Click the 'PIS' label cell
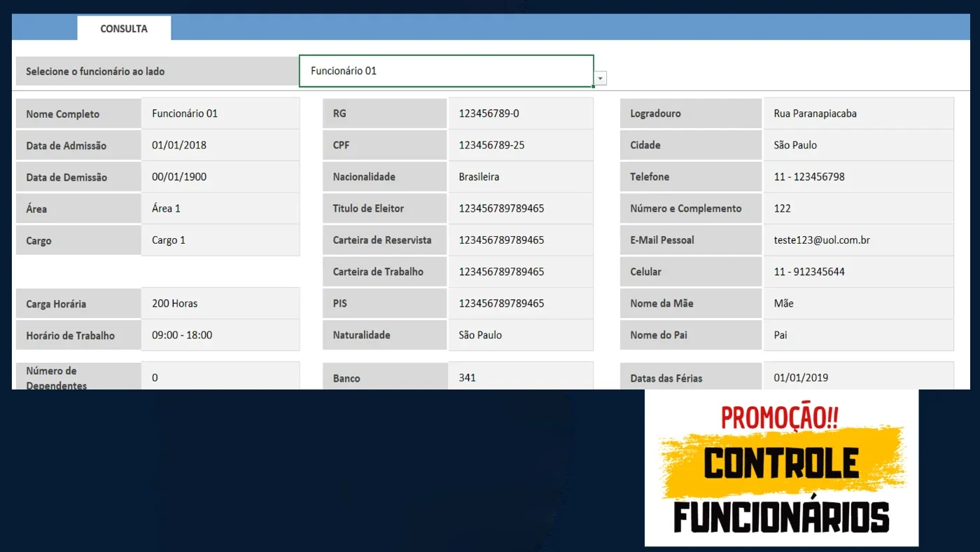980x552 pixels. [384, 303]
